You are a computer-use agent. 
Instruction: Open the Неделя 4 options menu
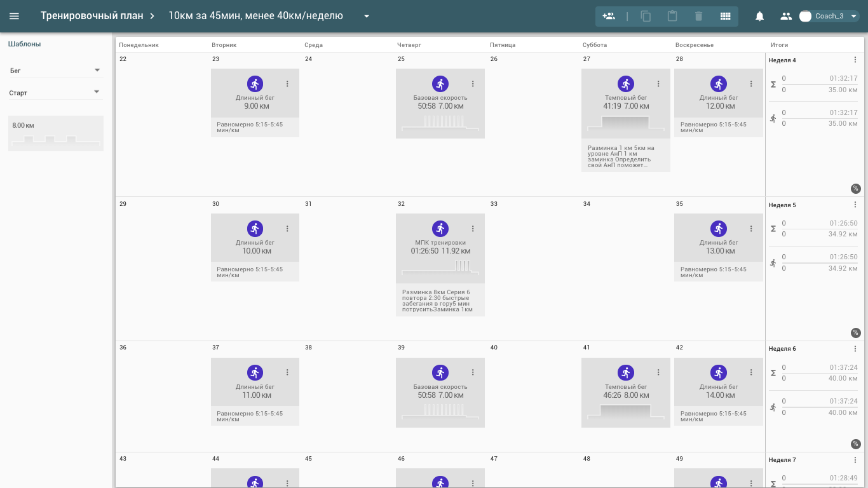click(855, 60)
